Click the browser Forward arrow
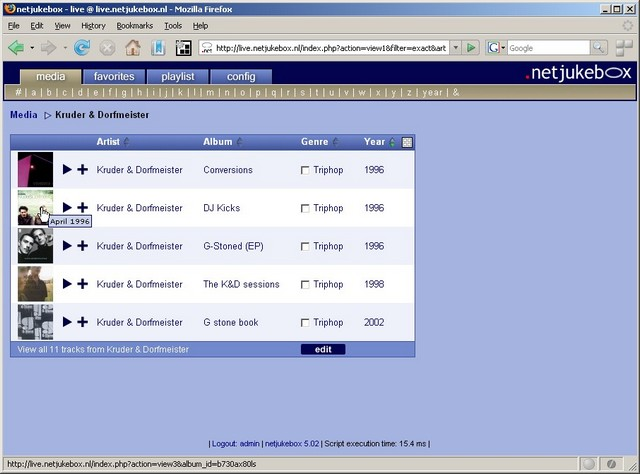This screenshot has width=640, height=474. pos(49,48)
